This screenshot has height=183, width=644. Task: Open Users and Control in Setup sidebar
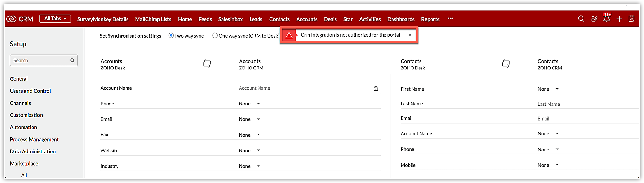[x=30, y=91]
